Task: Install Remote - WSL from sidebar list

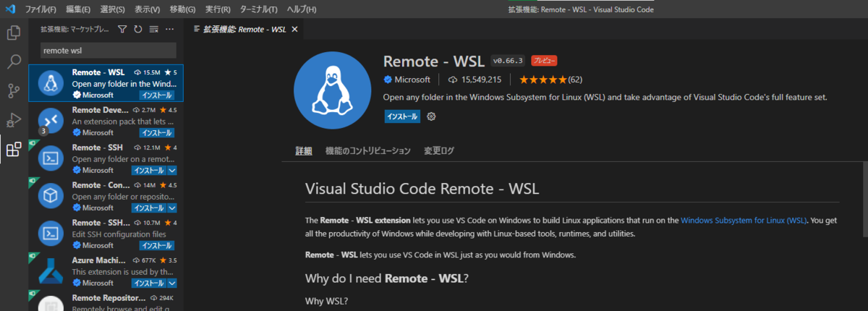Action: tap(156, 95)
